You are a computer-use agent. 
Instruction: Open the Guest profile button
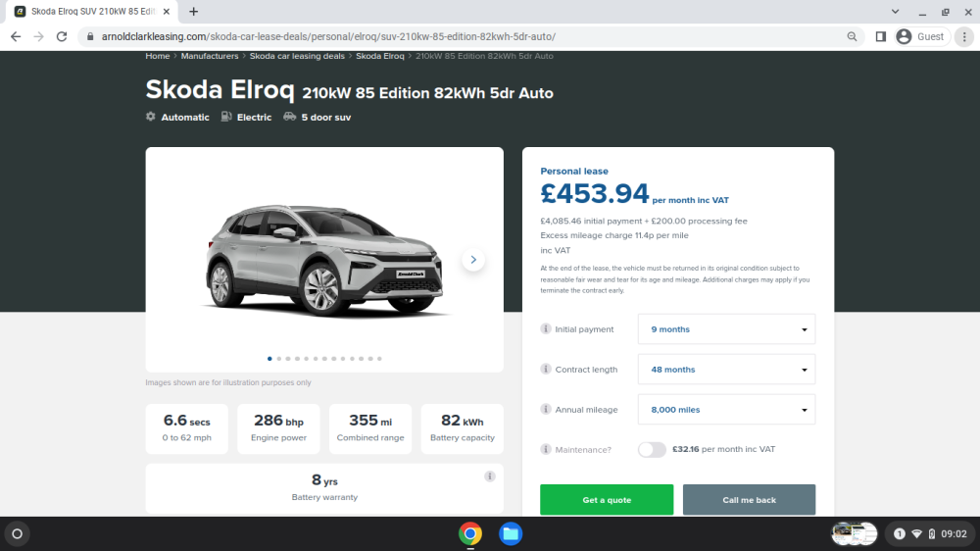coord(921,37)
